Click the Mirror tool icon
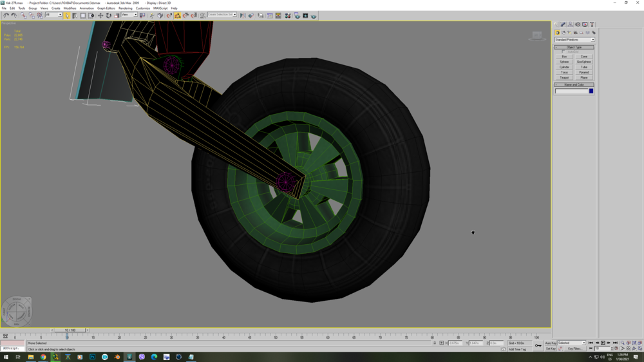The image size is (644, 362). (243, 15)
